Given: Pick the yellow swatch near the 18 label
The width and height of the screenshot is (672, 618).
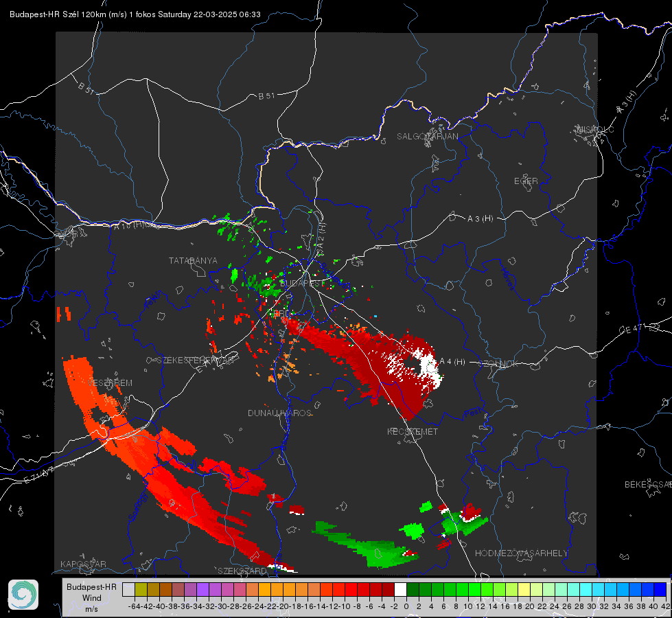Looking at the screenshot, I should pos(524,589).
